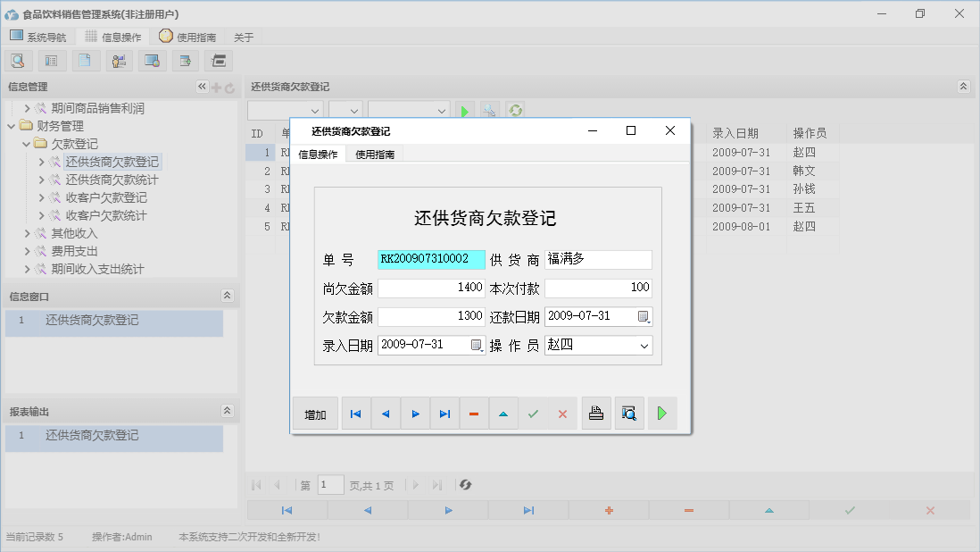This screenshot has width=980, height=552.
Task: Collapse the left panel with the double-arrow control
Action: [x=201, y=87]
